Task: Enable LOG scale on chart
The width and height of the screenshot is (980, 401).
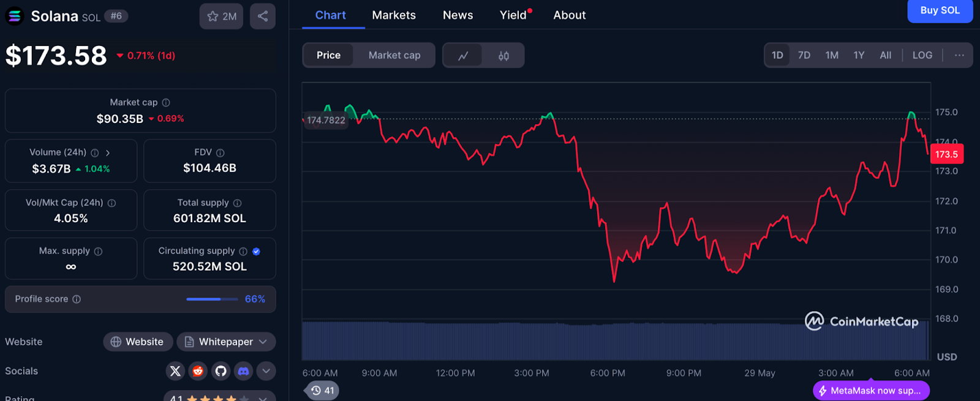Action: click(922, 55)
